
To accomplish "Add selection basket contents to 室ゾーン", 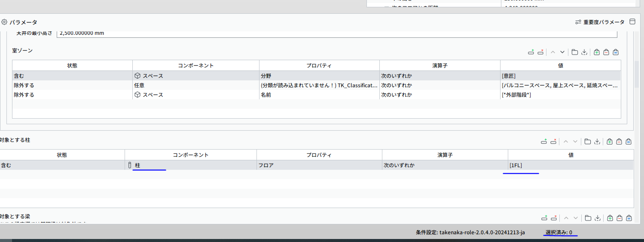I will click(x=597, y=52).
